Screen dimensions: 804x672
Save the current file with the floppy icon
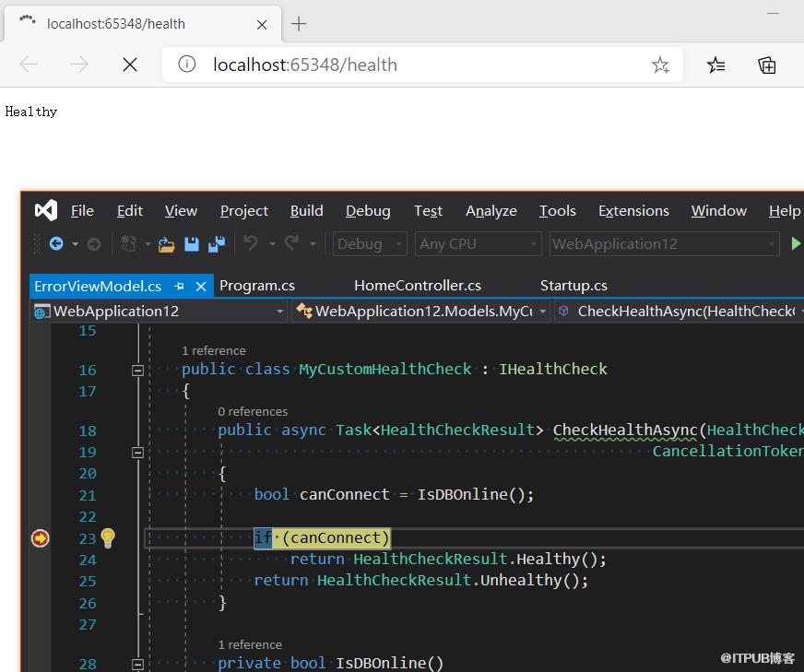click(191, 244)
